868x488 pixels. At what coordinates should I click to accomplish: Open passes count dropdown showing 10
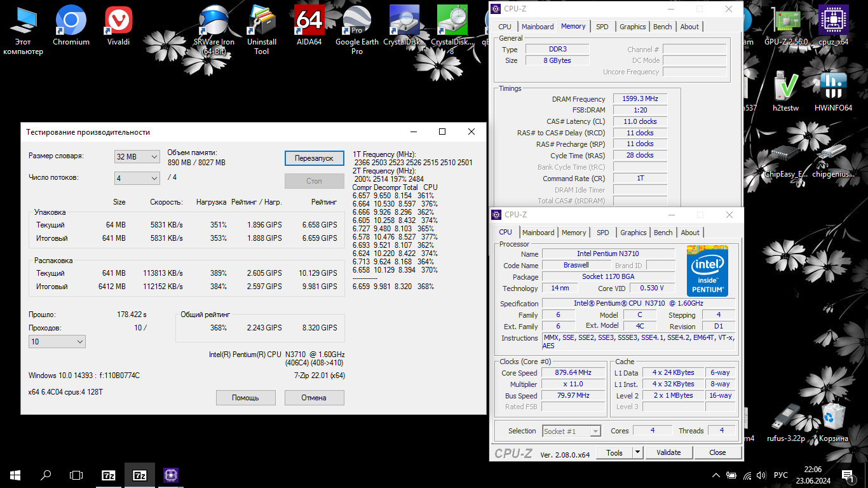pos(57,342)
